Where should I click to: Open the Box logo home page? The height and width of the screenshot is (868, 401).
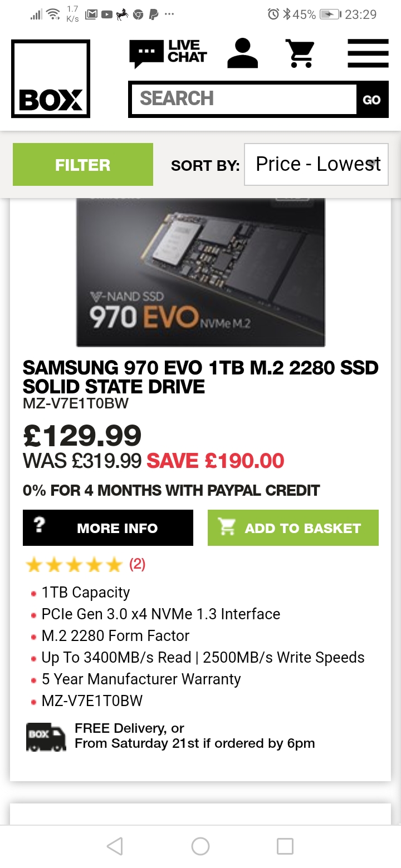point(51,79)
